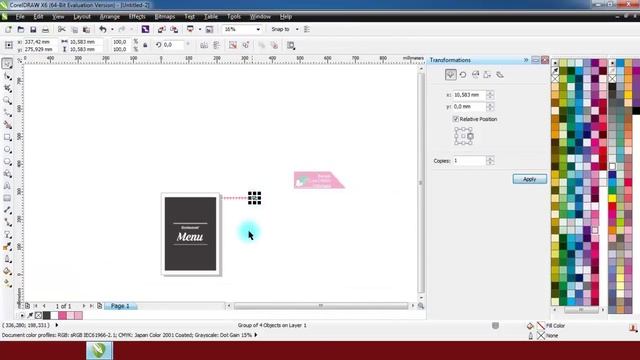Viewport: 640px width, 360px height.
Task: Open the Arrange menu
Action: pyautogui.click(x=109, y=17)
